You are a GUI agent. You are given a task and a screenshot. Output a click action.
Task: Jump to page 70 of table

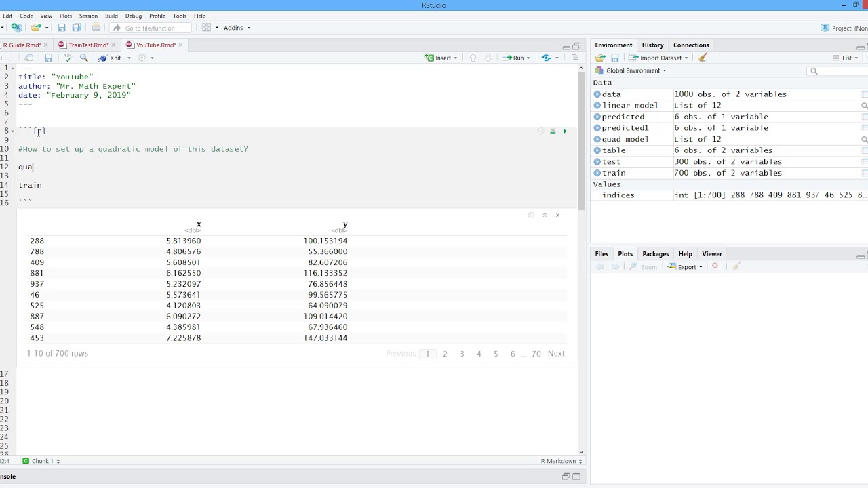click(536, 354)
